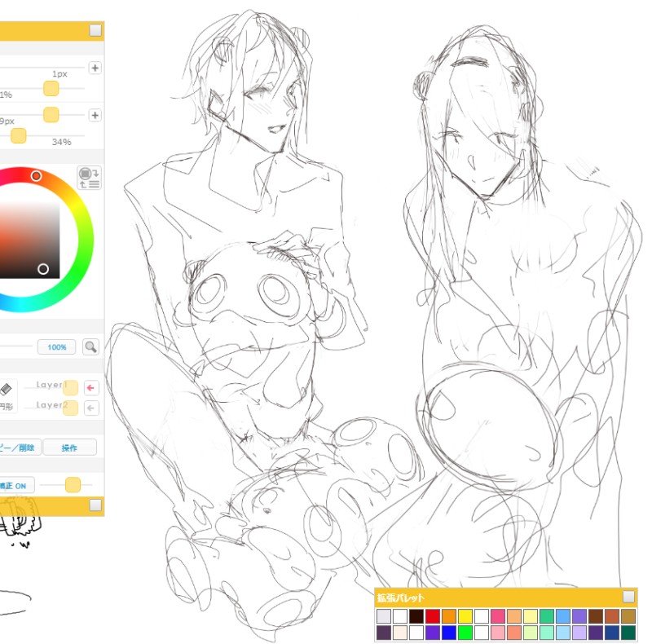Collapse the top tool panel via header square
The image size is (652, 644).
95,31
